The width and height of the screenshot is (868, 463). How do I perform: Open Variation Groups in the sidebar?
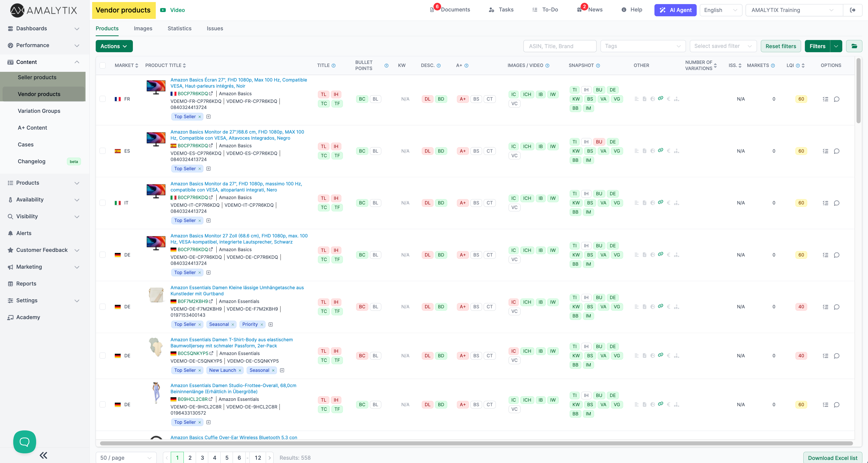pos(39,111)
